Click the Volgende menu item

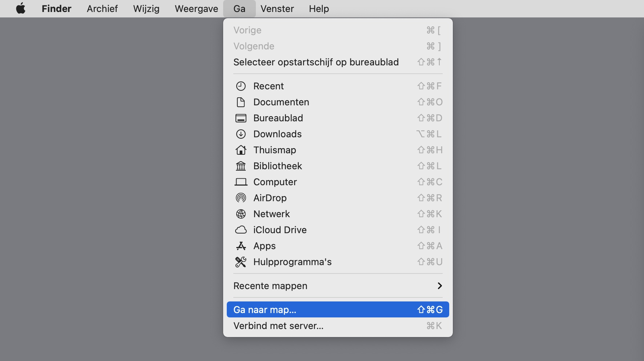(x=338, y=46)
